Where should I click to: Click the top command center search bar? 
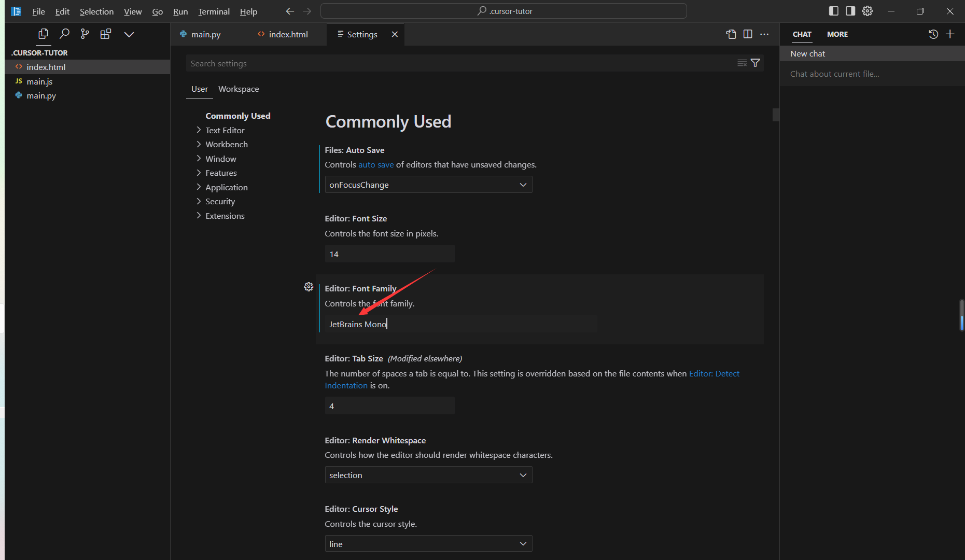(504, 11)
